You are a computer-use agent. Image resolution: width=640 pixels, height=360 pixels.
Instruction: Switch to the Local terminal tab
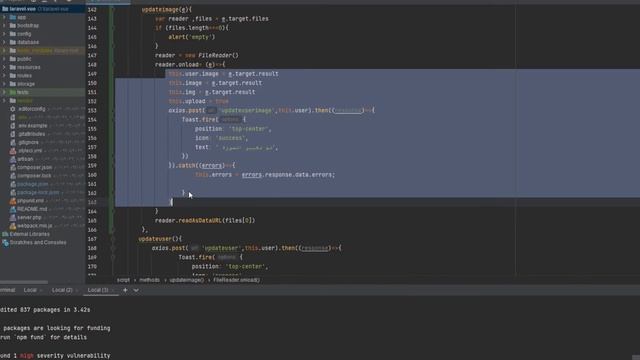tap(30, 290)
